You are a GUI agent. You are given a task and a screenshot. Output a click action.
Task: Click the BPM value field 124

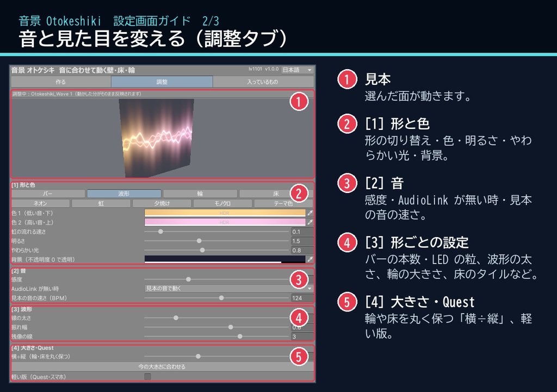pyautogui.click(x=302, y=298)
